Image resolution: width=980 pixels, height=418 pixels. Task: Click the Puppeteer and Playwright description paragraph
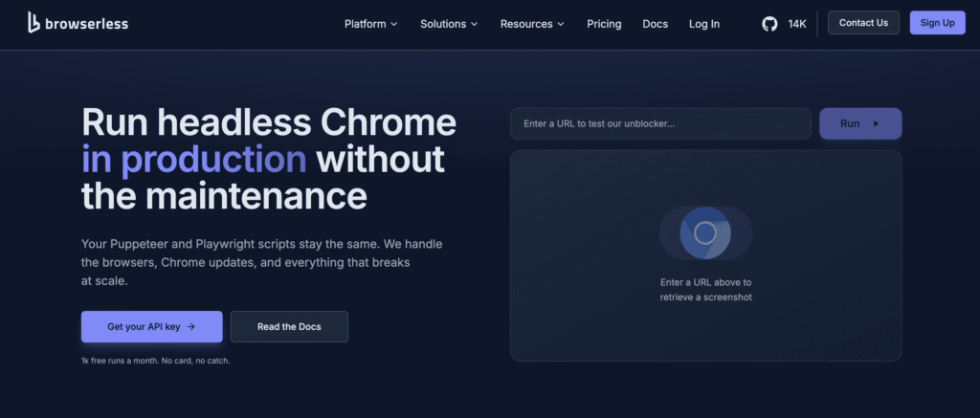[x=262, y=262]
